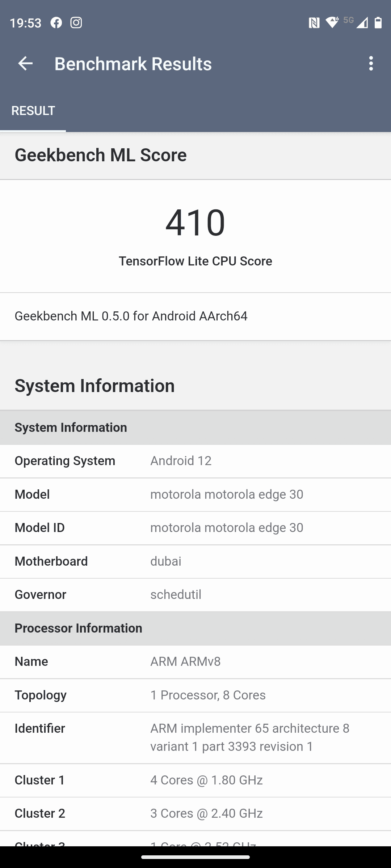Tap the Facebook notification icon

click(x=56, y=23)
